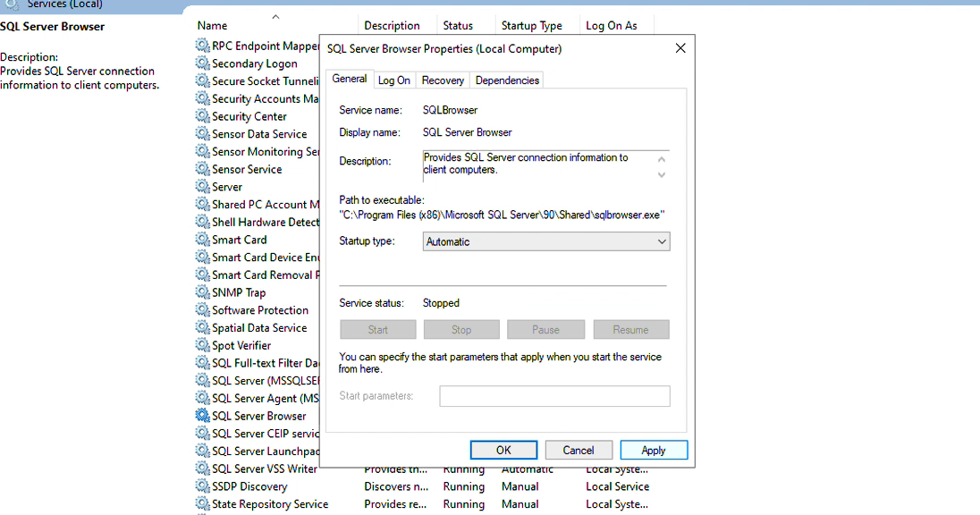Viewport: 980px width, 515px height.
Task: Click the Smart Card Removal Policy gear icon
Action: [x=202, y=274]
